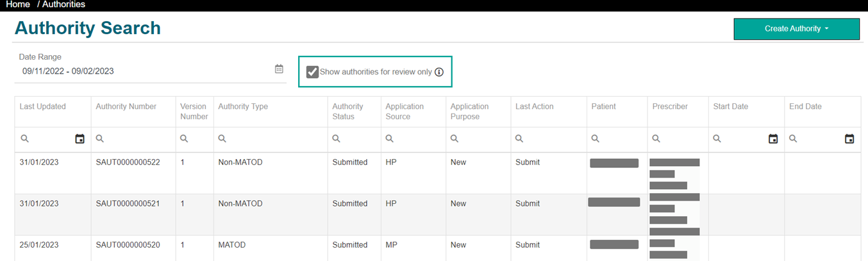Expand the Create Authority dropdown button
The width and height of the screenshot is (868, 261).
[x=796, y=29]
